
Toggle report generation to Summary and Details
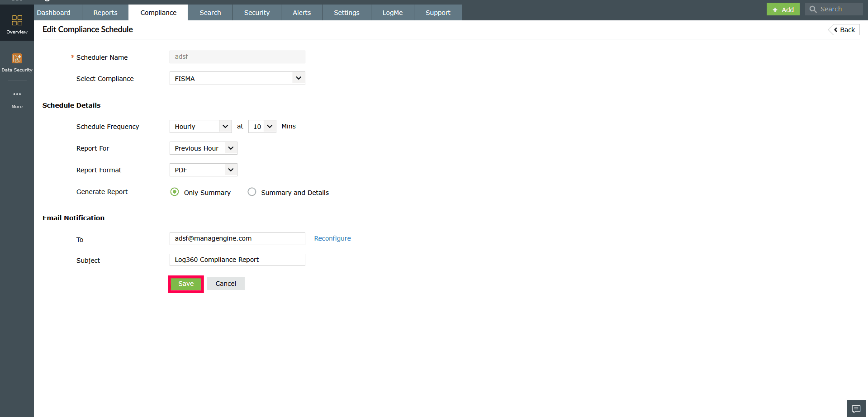coord(251,192)
